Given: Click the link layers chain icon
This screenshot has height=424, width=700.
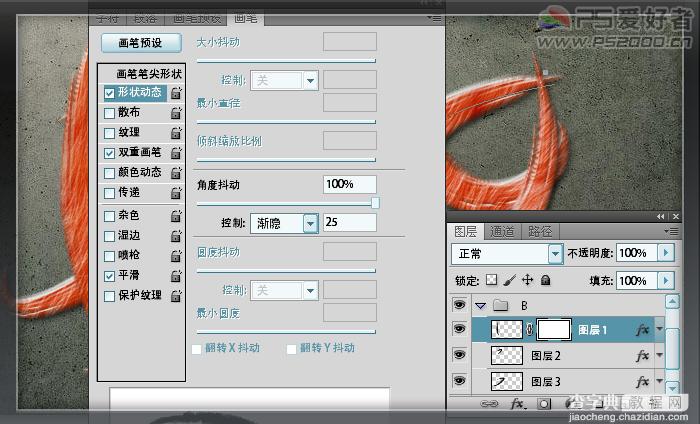Looking at the screenshot, I should click(x=489, y=403).
